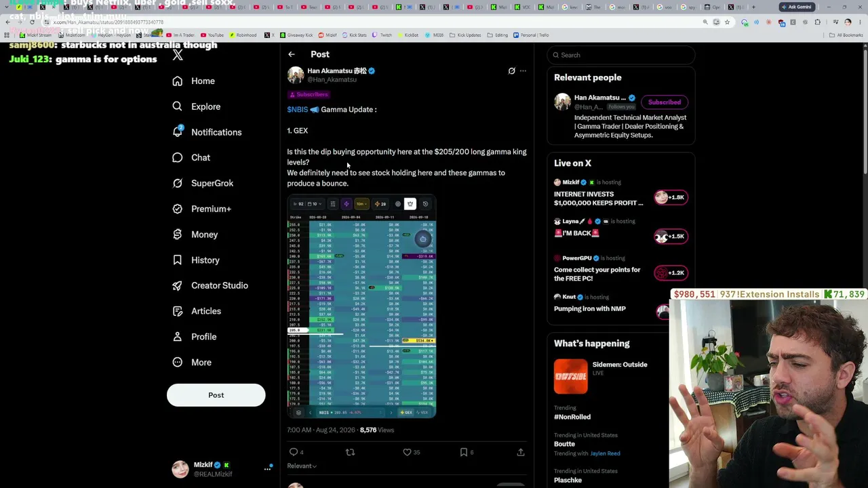Open the post's three-dot more menu

tap(523, 70)
